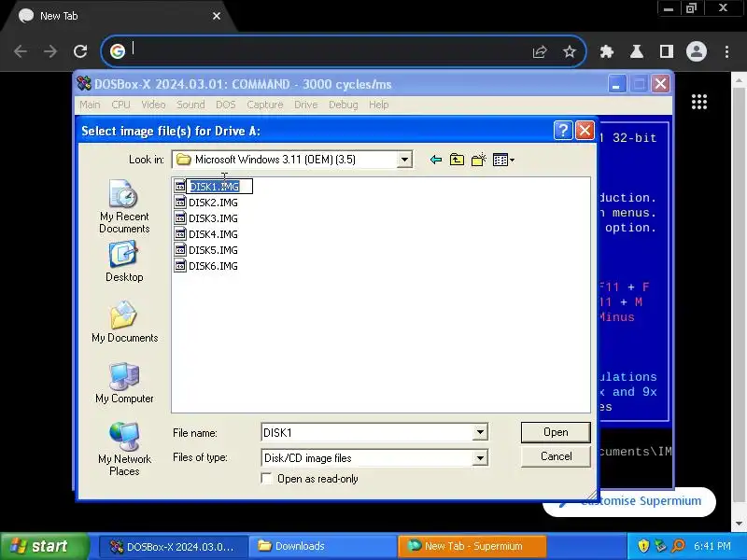
Task: Open the browser labs flask icon
Action: coord(637,51)
